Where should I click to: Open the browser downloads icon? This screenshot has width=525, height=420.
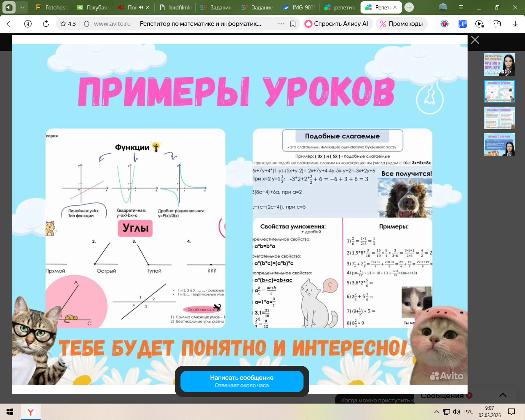(515, 24)
